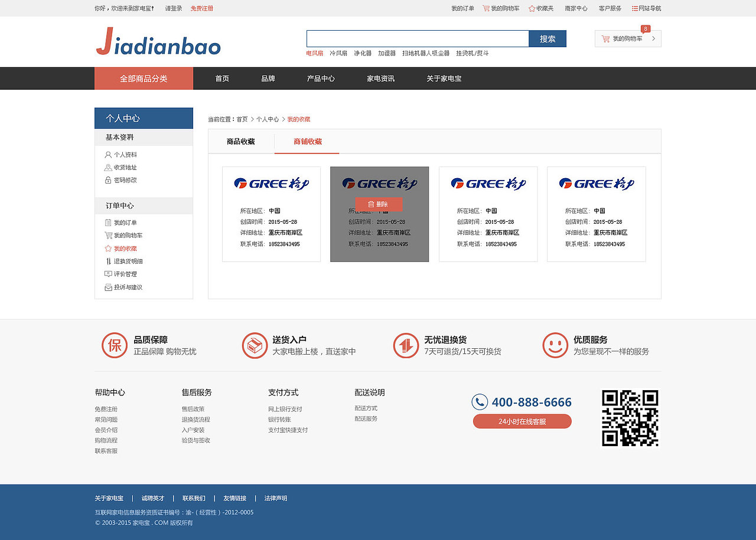The height and width of the screenshot is (540, 756).
Task: Click the 保 quality guarantee icon
Action: point(115,345)
